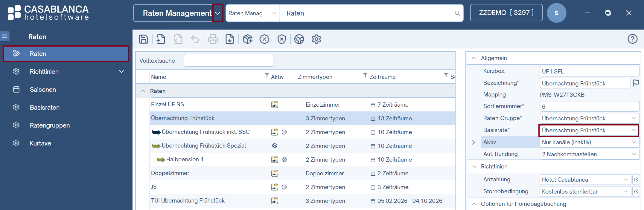Select Raten in the sidebar
Image resolution: width=644 pixels, height=210 pixels.
coord(66,54)
